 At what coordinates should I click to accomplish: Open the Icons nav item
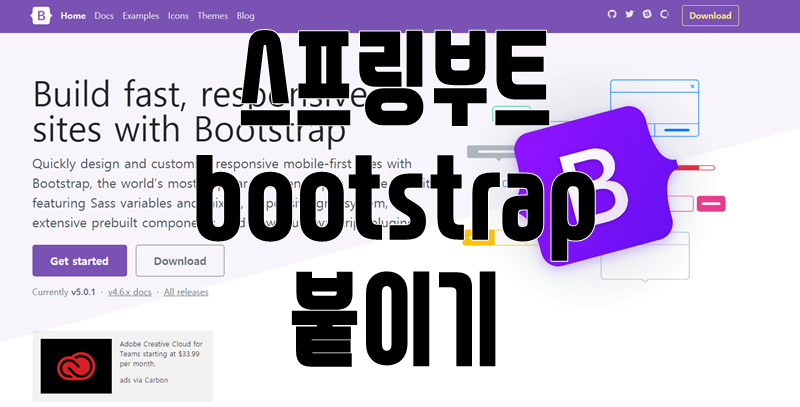178,16
